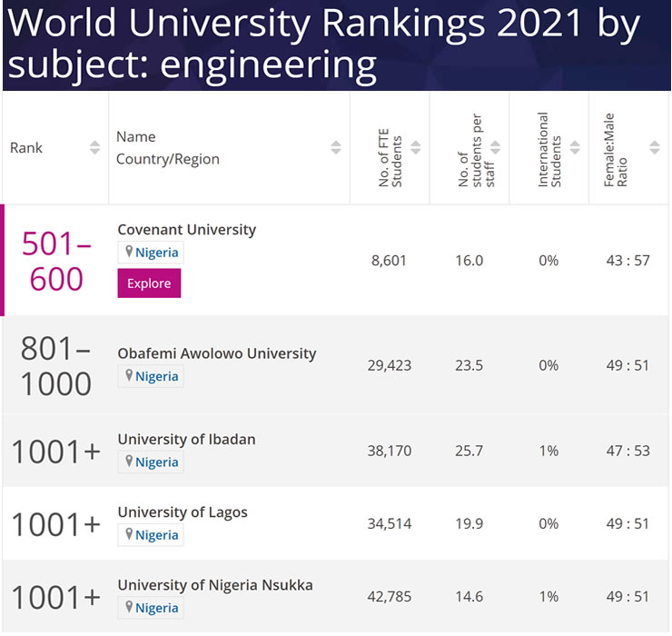The height and width of the screenshot is (636, 672).
Task: Click student count 29,423
Action: tap(390, 365)
